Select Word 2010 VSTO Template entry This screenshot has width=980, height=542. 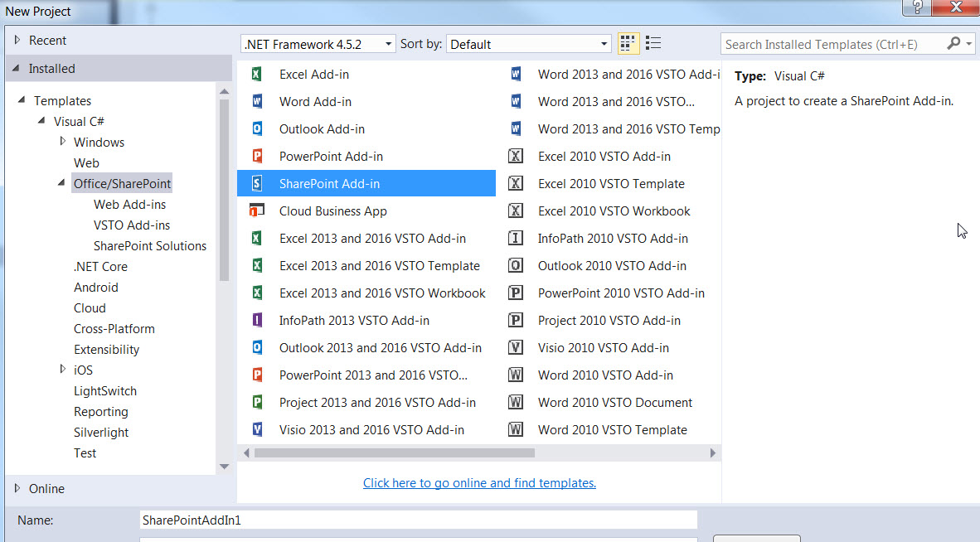coord(613,429)
